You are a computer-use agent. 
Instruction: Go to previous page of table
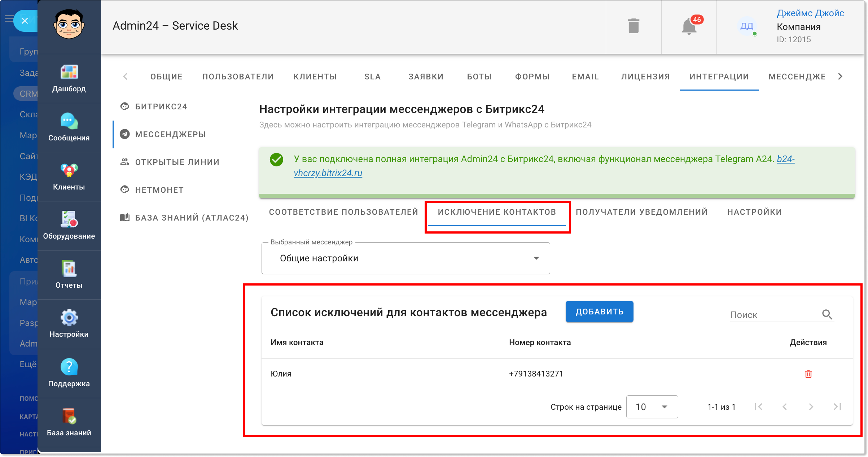pos(785,407)
